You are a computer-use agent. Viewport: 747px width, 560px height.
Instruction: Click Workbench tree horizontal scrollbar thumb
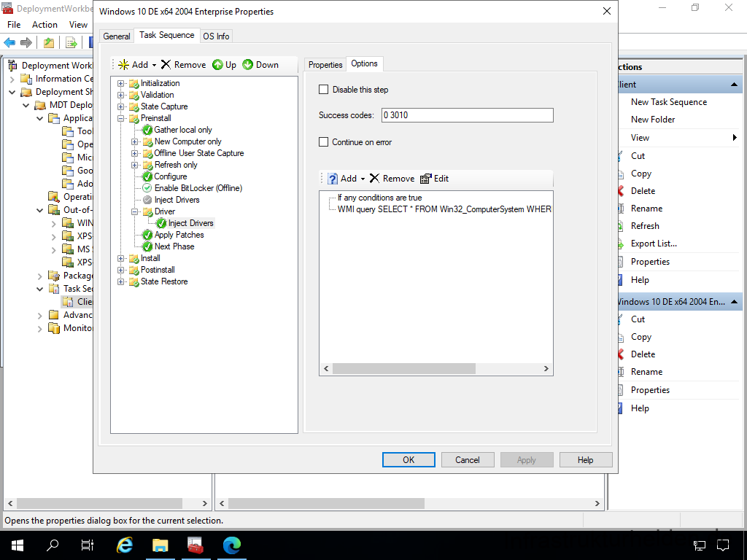pos(99,503)
